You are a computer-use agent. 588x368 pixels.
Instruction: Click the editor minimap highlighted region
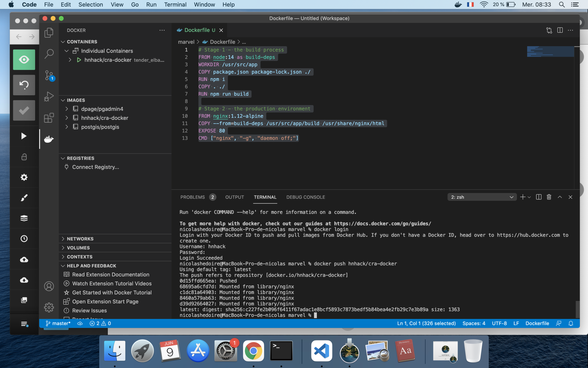tap(550, 52)
